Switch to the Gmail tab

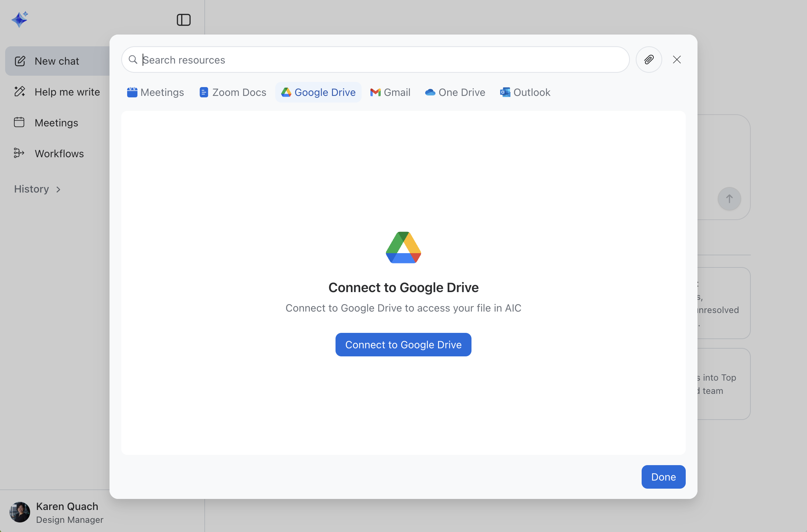click(x=390, y=92)
